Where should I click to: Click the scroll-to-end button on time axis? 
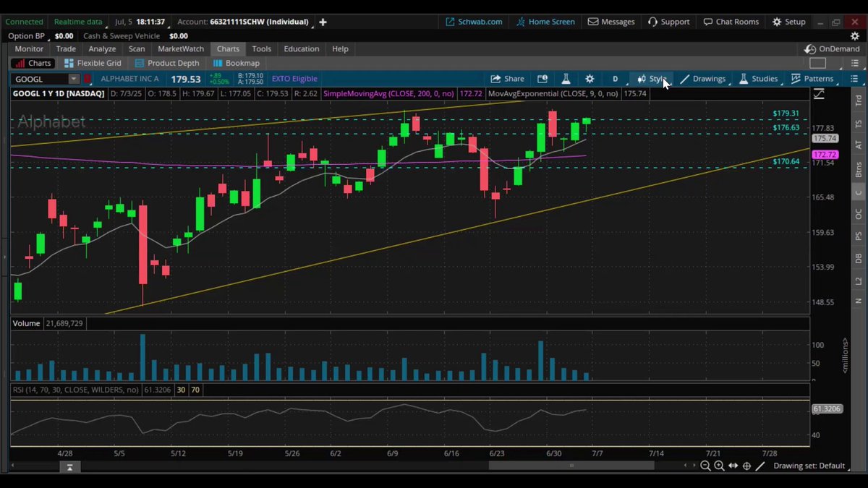69,467
